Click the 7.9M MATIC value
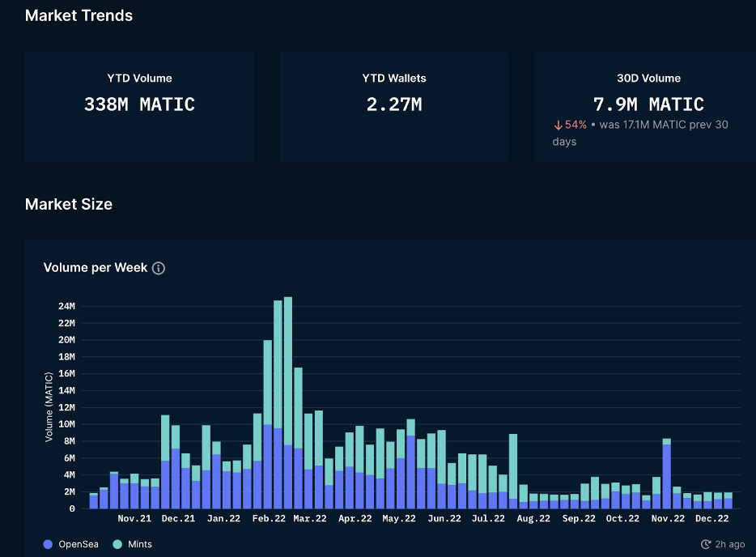This screenshot has width=756, height=557. (x=648, y=104)
